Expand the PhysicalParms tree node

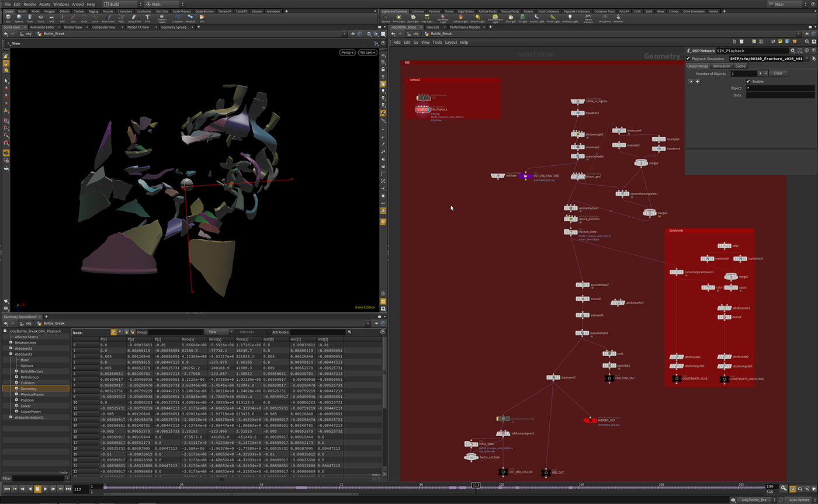pyautogui.click(x=16, y=394)
